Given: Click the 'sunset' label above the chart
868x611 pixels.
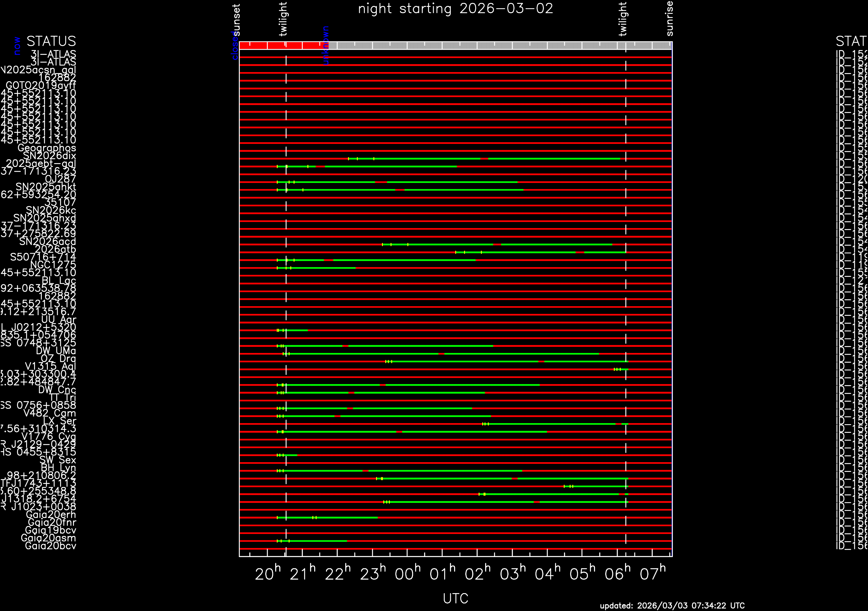Looking at the screenshot, I should pyautogui.click(x=236, y=20).
